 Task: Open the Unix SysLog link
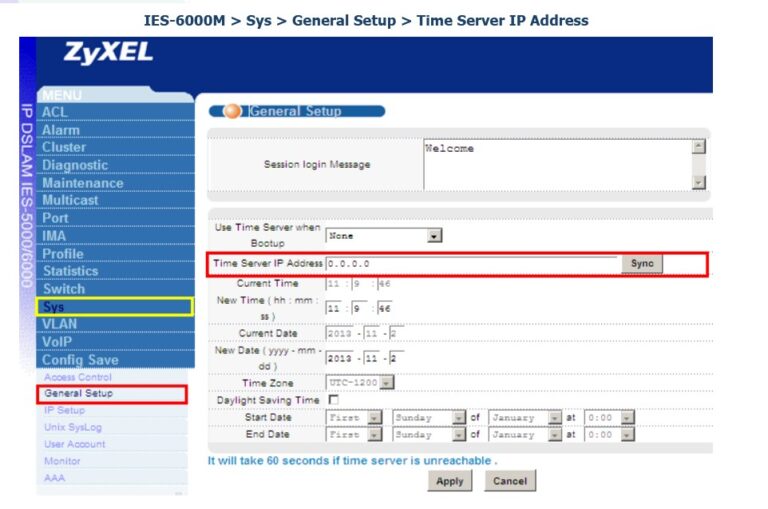pyautogui.click(x=73, y=427)
